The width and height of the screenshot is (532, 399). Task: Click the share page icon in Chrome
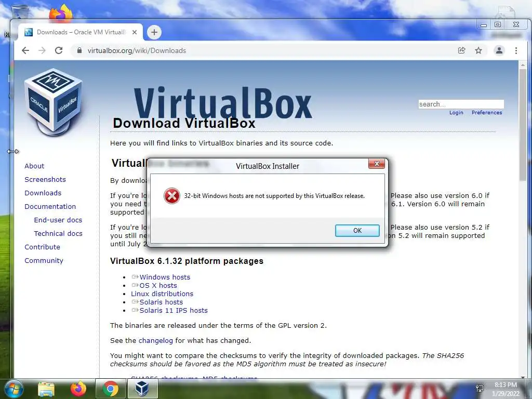point(461,50)
